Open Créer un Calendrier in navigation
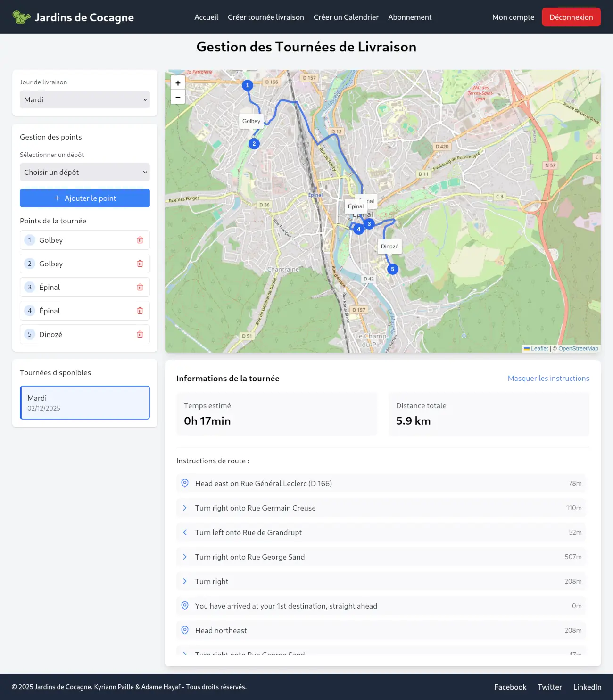Screen dimensions: 613x700 click(346, 17)
